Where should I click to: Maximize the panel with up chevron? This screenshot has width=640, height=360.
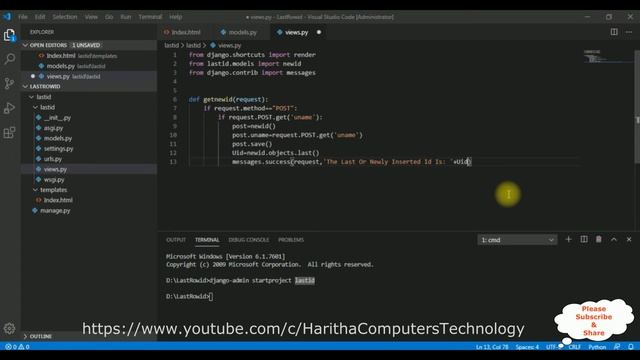(614, 240)
